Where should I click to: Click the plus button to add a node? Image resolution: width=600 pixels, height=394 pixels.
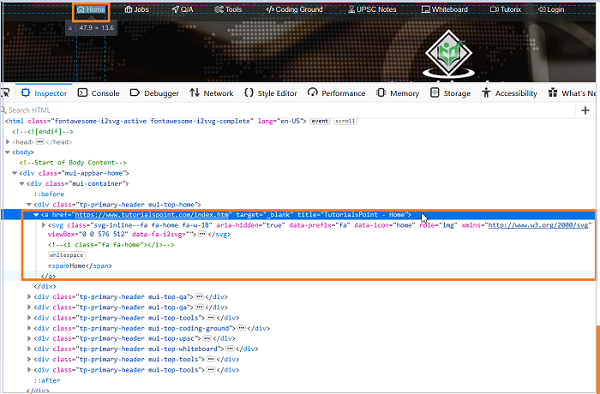pos(585,111)
